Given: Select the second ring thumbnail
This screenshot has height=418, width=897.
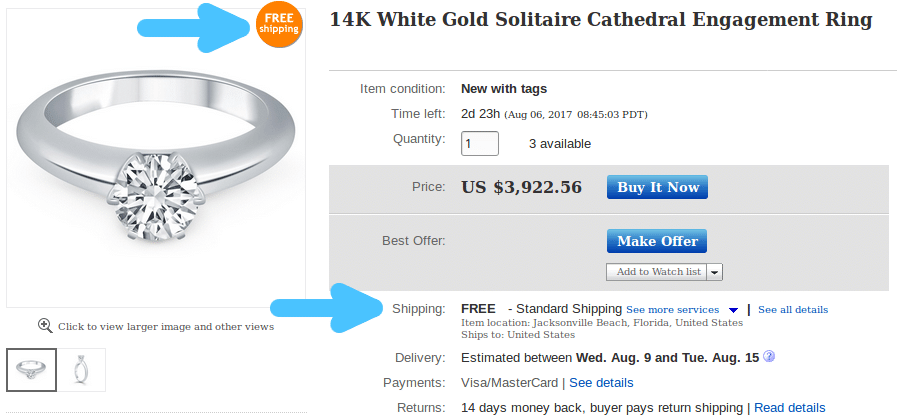Looking at the screenshot, I should pyautogui.click(x=81, y=369).
